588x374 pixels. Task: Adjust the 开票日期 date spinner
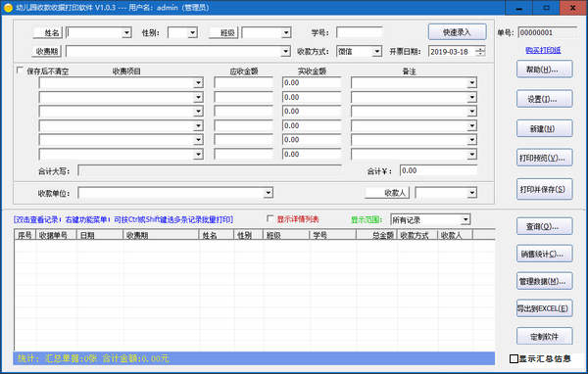click(x=480, y=51)
